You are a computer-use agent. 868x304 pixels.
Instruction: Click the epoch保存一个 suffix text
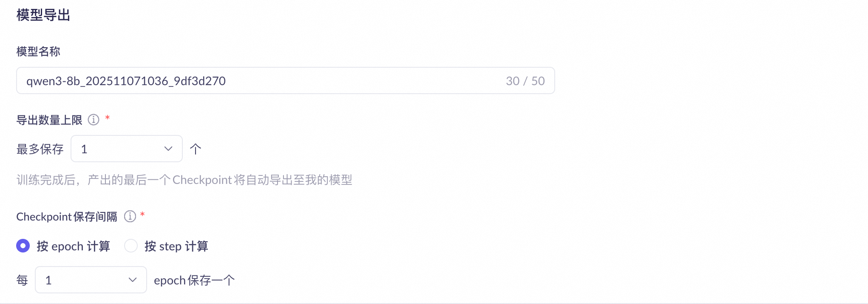(x=194, y=280)
